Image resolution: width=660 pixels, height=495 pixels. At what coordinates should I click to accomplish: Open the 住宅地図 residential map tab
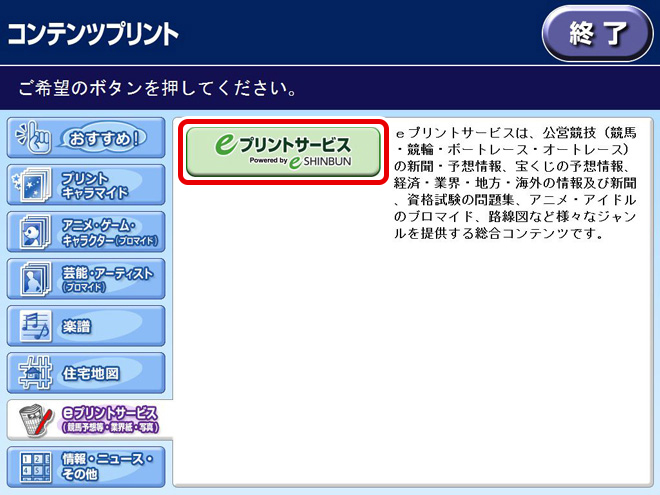point(86,373)
